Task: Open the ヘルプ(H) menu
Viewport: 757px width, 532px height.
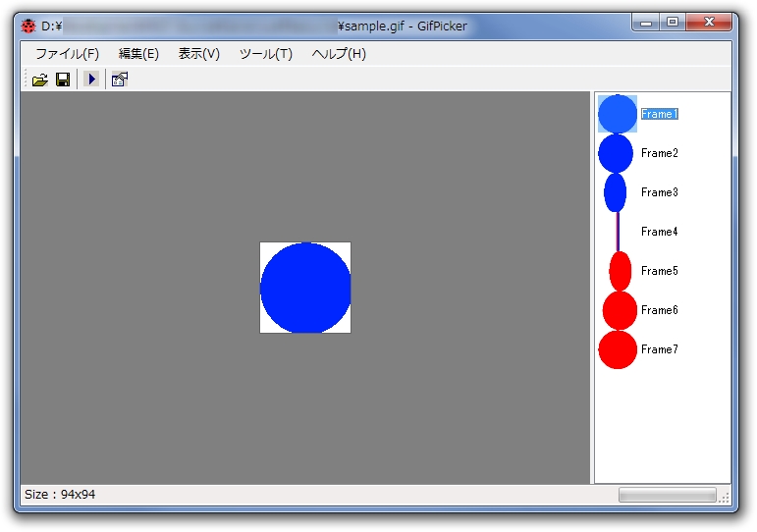Action: tap(339, 54)
